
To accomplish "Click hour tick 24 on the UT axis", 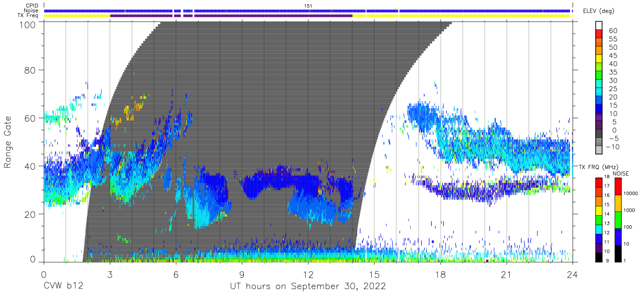I will (573, 274).
